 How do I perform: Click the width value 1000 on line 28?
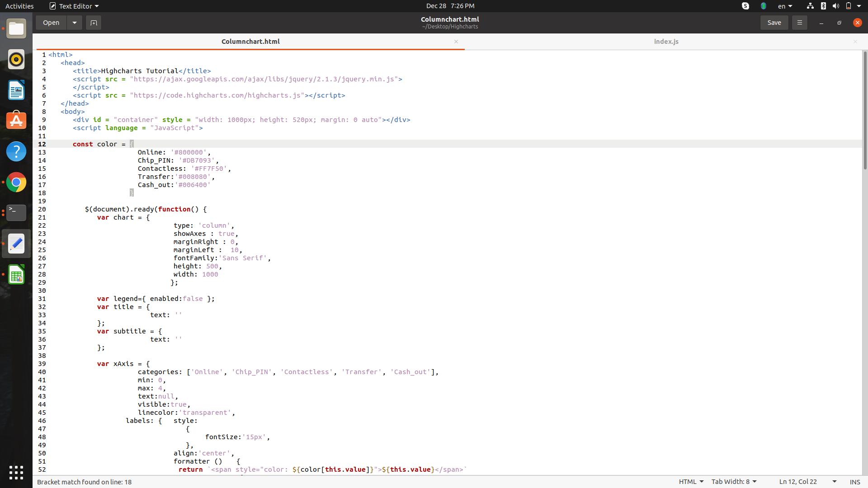[210, 274]
